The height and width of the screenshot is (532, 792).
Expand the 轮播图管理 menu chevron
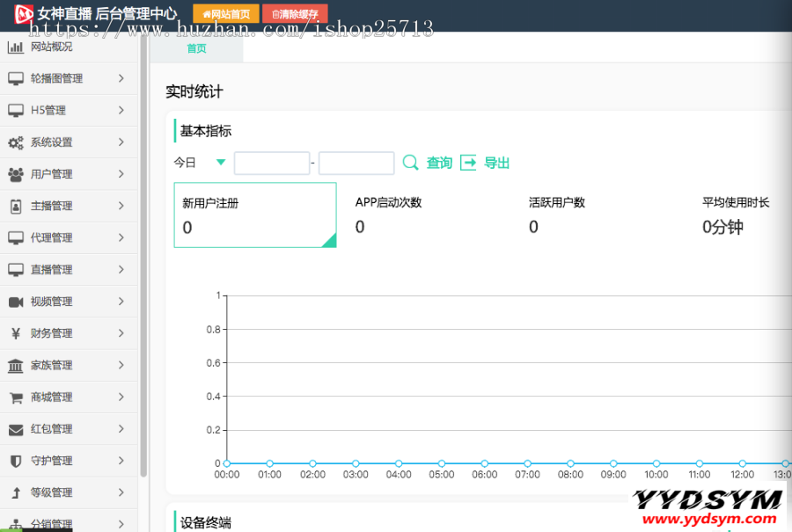pyautogui.click(x=121, y=78)
